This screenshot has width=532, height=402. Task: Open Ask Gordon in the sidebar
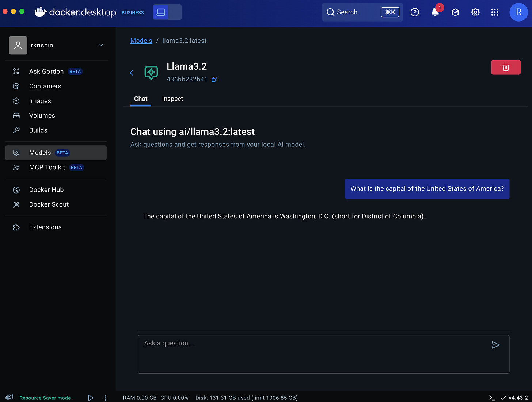(x=56, y=72)
